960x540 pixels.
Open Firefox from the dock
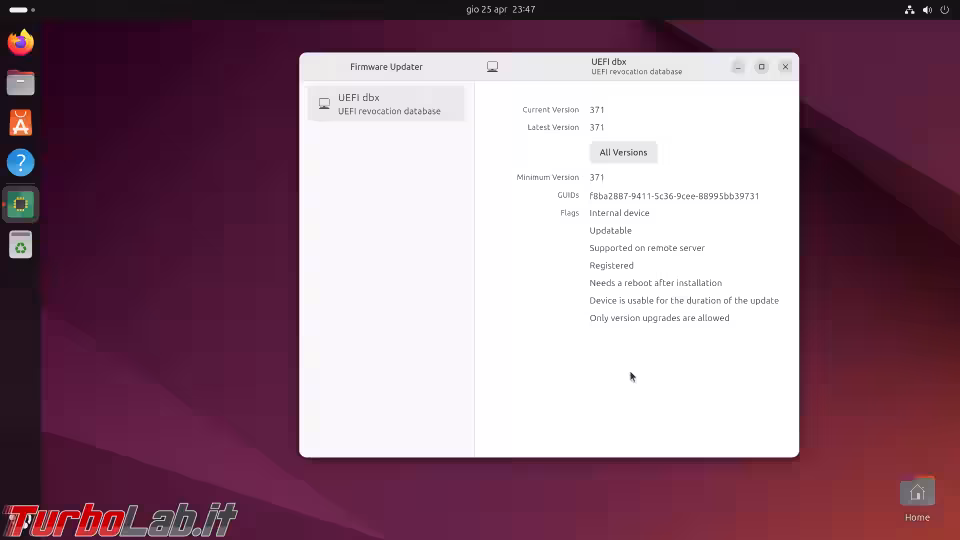(21, 43)
